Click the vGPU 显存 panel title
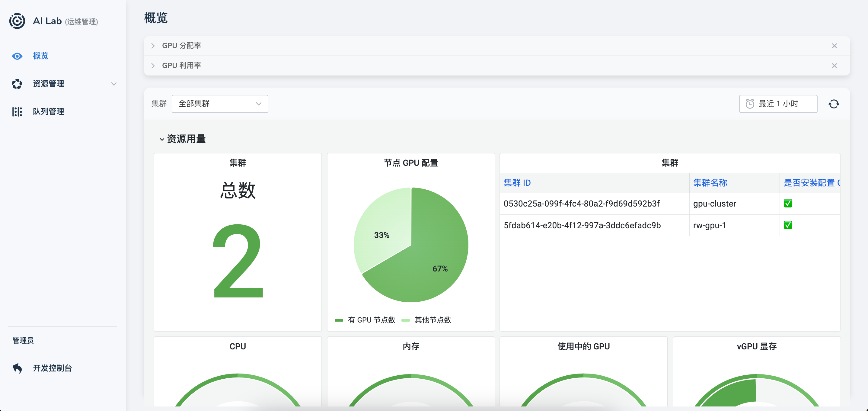Viewport: 868px width, 411px height. pos(756,346)
